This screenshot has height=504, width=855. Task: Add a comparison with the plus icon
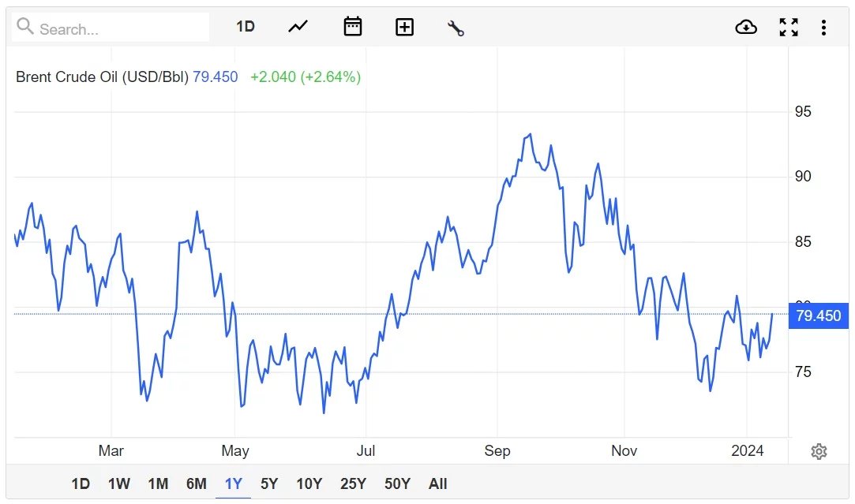(x=404, y=27)
